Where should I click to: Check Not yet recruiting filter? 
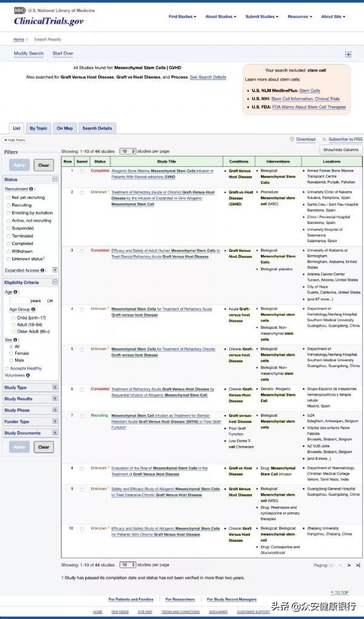coord(8,197)
